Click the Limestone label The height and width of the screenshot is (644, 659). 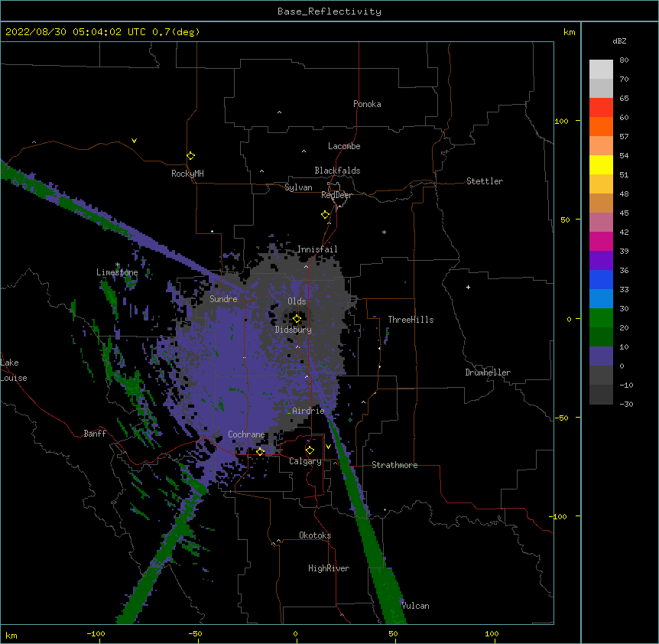[117, 272]
